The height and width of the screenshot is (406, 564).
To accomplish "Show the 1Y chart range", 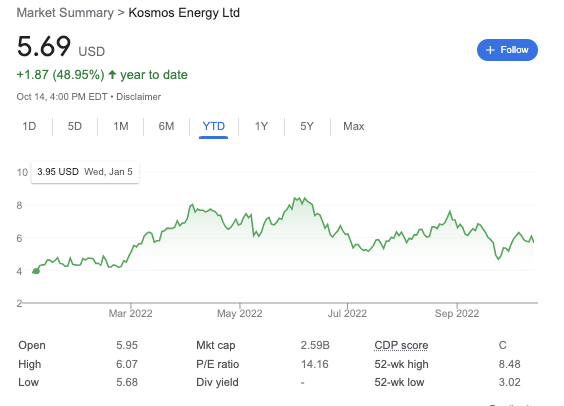I will (261, 126).
